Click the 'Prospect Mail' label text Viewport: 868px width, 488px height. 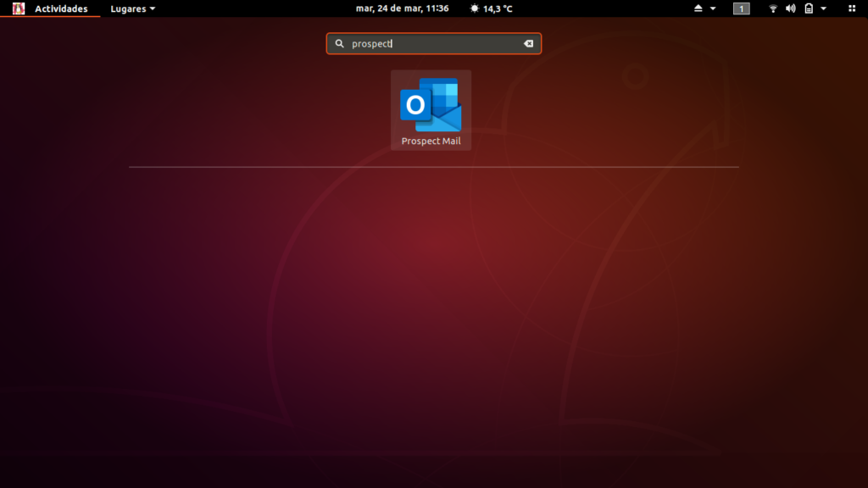tap(431, 141)
